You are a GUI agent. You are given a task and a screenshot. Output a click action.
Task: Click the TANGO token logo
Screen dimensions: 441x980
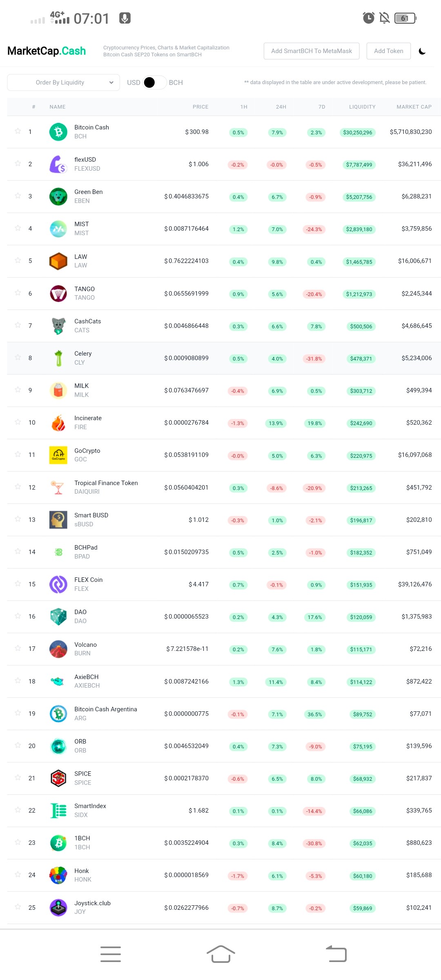click(x=58, y=294)
